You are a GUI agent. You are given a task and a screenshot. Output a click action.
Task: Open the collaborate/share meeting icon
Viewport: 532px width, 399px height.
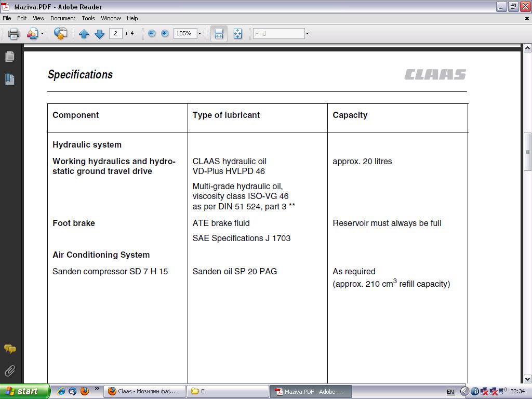tap(32, 34)
